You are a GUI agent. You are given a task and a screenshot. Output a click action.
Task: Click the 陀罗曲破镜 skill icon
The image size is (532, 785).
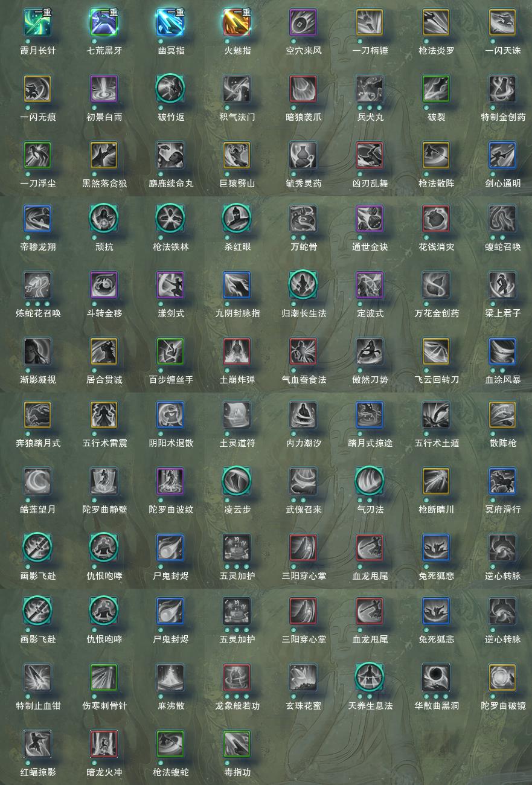502,678
